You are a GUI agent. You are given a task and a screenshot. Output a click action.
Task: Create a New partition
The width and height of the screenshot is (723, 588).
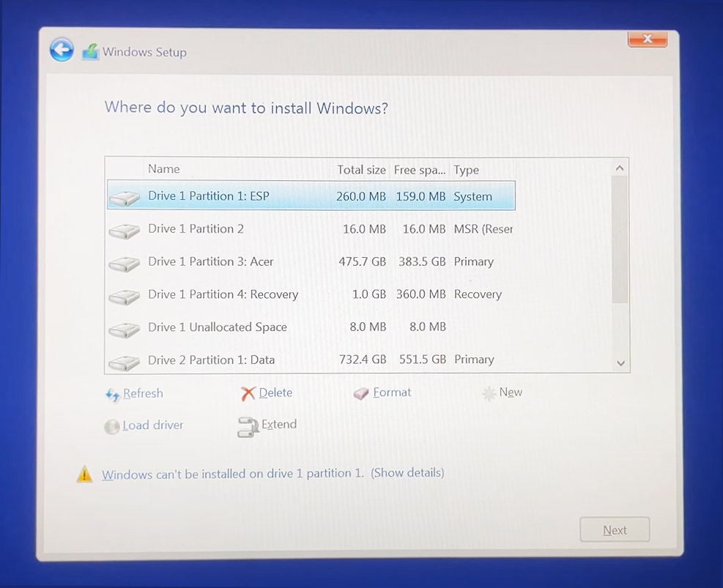click(x=511, y=392)
